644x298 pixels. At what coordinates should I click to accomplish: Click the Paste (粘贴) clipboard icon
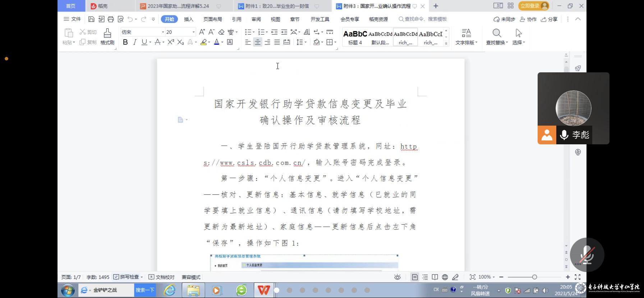68,33
